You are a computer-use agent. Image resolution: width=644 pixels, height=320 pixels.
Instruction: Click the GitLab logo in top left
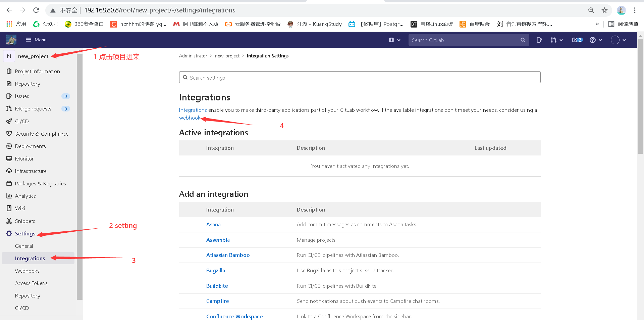[x=11, y=40]
